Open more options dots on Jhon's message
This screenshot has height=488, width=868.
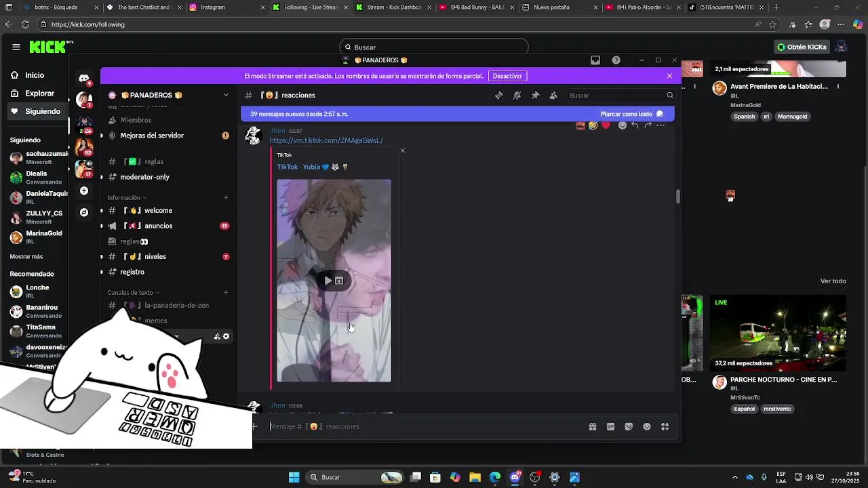point(660,125)
